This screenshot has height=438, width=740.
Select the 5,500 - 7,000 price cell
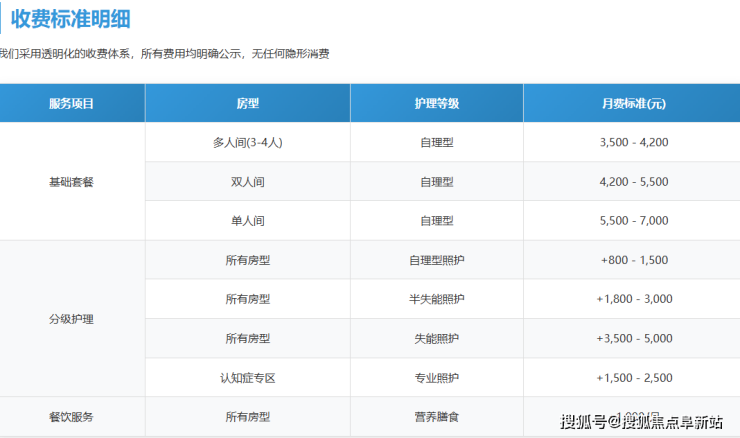tap(633, 221)
